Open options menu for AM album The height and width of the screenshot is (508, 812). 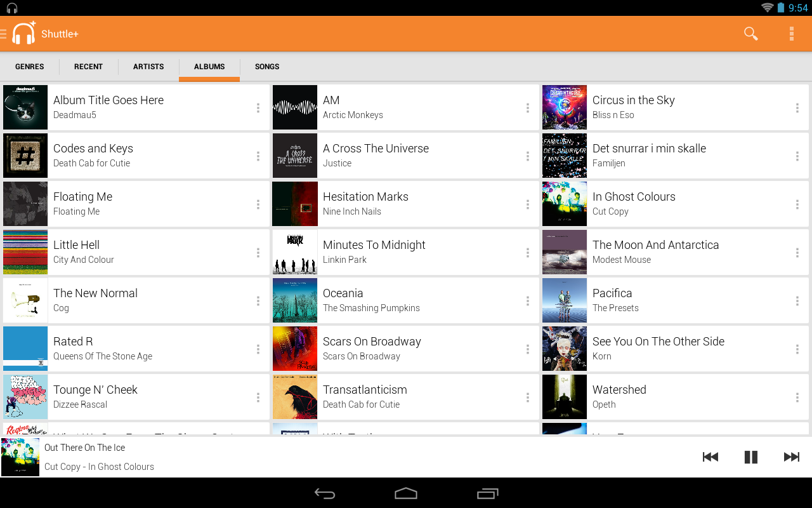tap(528, 108)
